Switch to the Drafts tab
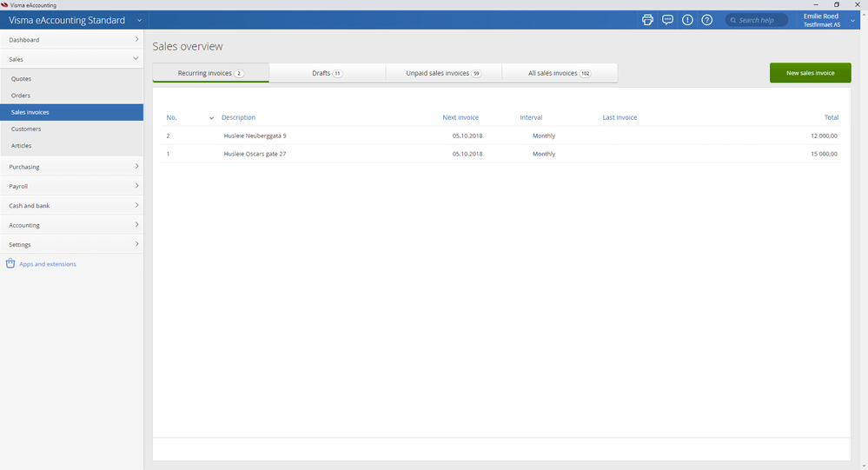The image size is (868, 470). point(328,73)
